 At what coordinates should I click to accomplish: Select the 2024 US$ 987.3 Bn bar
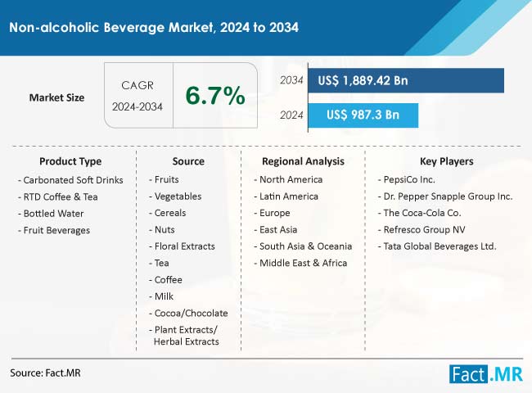click(363, 115)
